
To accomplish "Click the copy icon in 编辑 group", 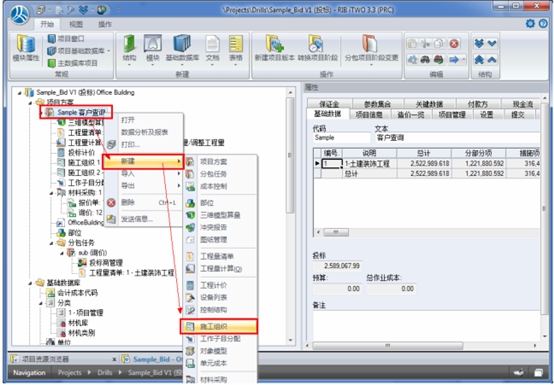I will (x=439, y=44).
